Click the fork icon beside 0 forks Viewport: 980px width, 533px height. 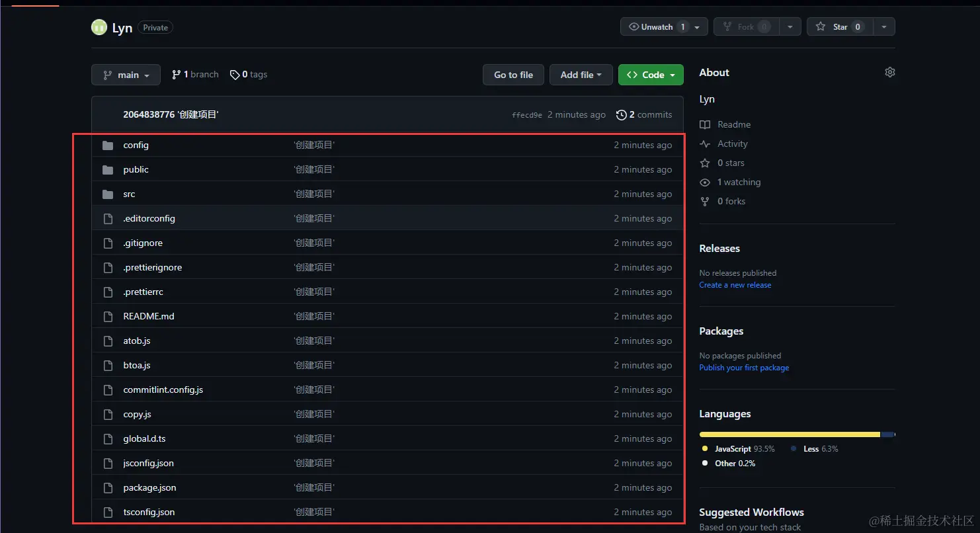click(705, 201)
